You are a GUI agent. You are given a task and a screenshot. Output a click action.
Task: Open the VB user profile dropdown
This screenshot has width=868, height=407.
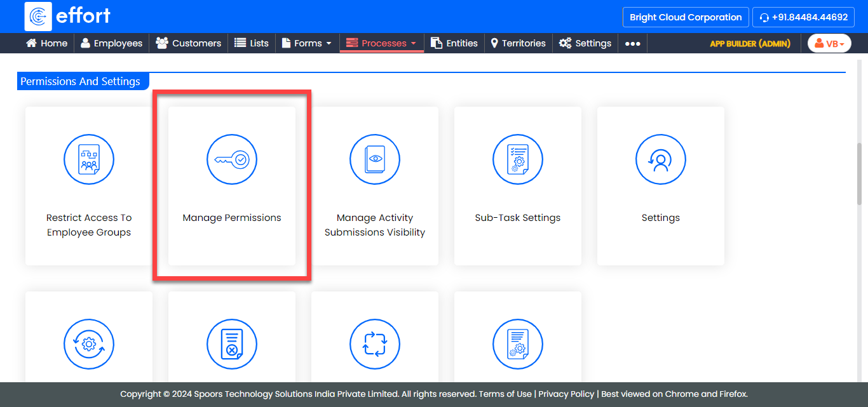pos(829,43)
